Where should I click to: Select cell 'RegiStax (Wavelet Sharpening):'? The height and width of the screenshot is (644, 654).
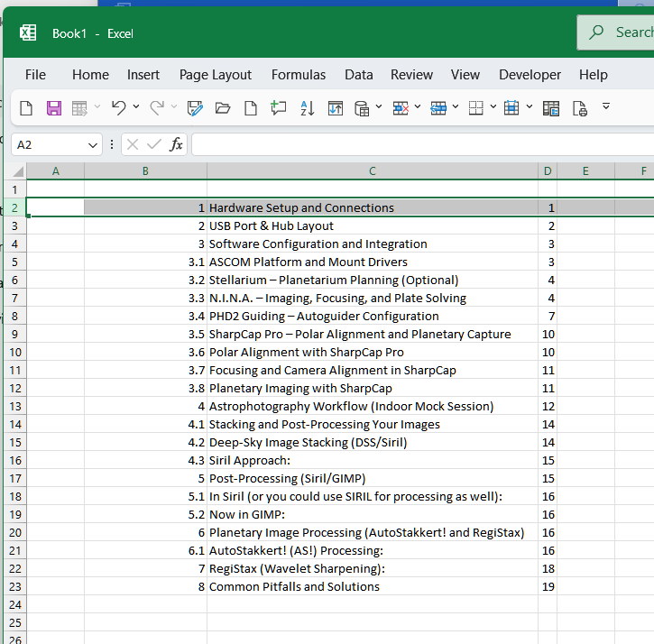[373, 568]
